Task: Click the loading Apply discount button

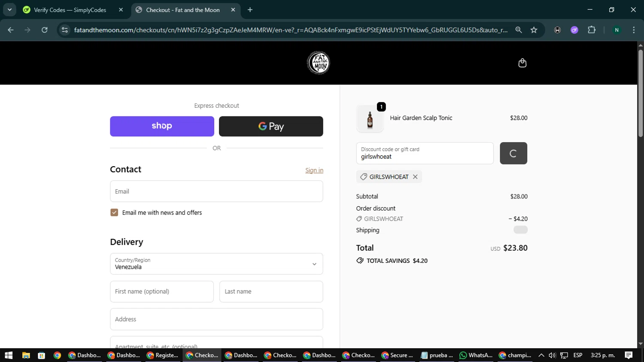Action: [x=513, y=153]
